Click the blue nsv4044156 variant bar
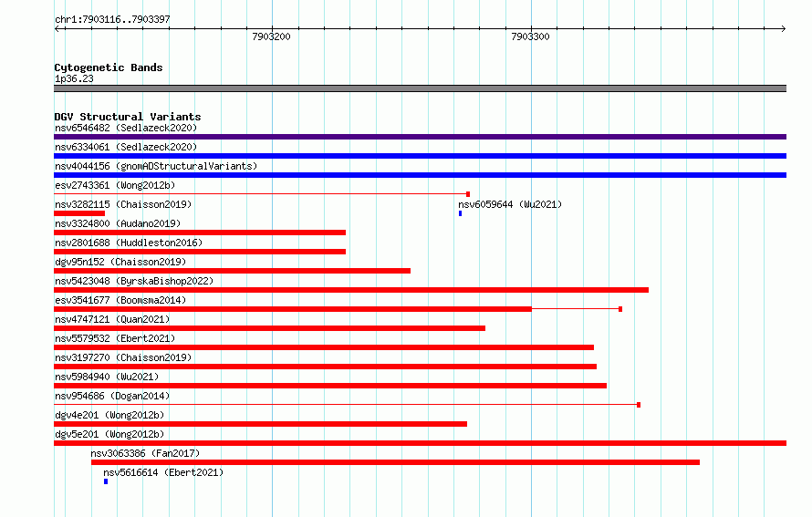The height and width of the screenshot is (517, 812). (420, 175)
